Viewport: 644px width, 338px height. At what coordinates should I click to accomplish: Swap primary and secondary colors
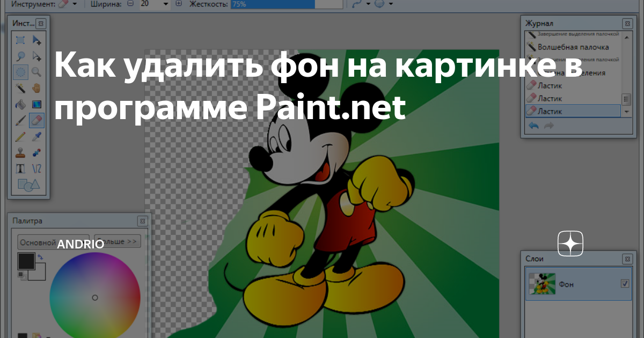(x=40, y=258)
